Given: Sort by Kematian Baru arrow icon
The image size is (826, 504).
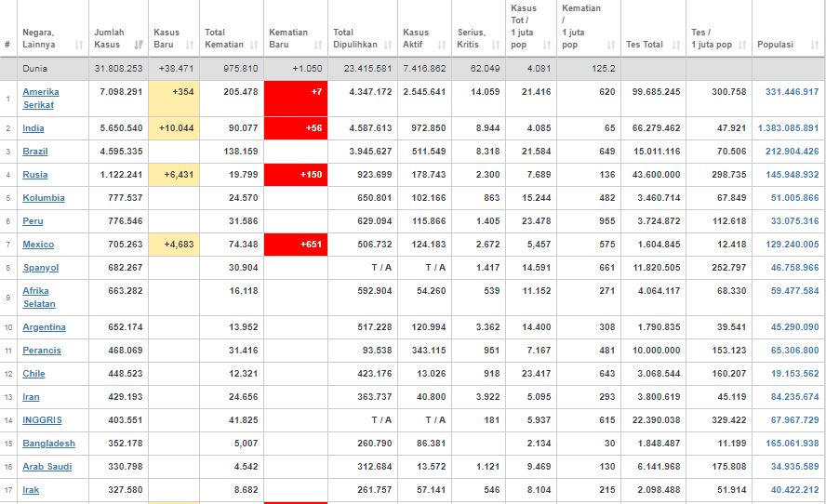Looking at the screenshot, I should pos(318,45).
